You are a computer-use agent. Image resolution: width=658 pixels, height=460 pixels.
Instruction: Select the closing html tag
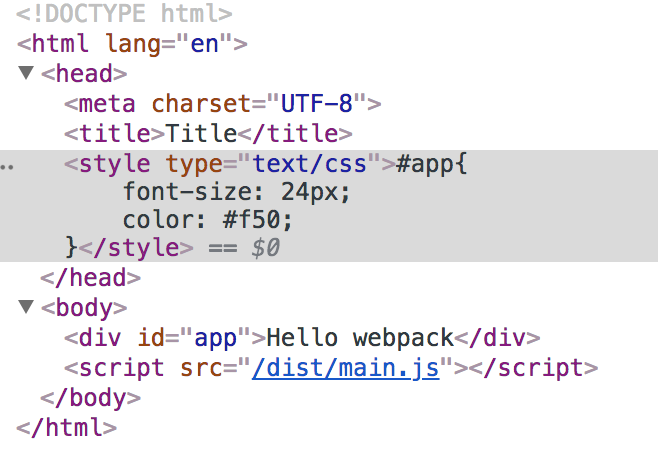pyautogui.click(x=67, y=427)
